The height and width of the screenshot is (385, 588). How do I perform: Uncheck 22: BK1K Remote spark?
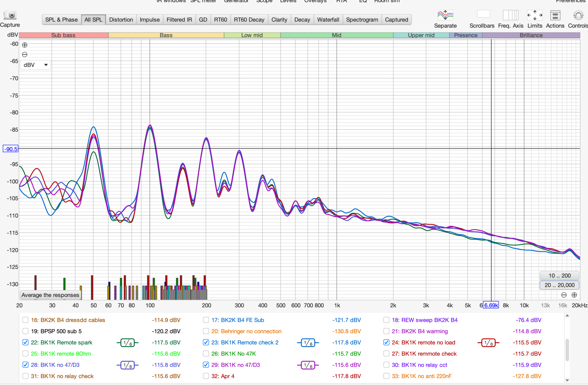pos(26,342)
